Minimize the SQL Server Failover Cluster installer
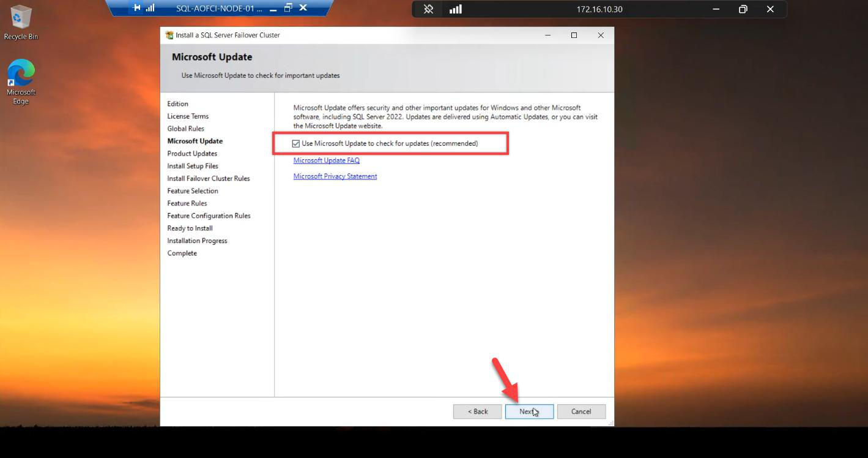 tap(548, 35)
